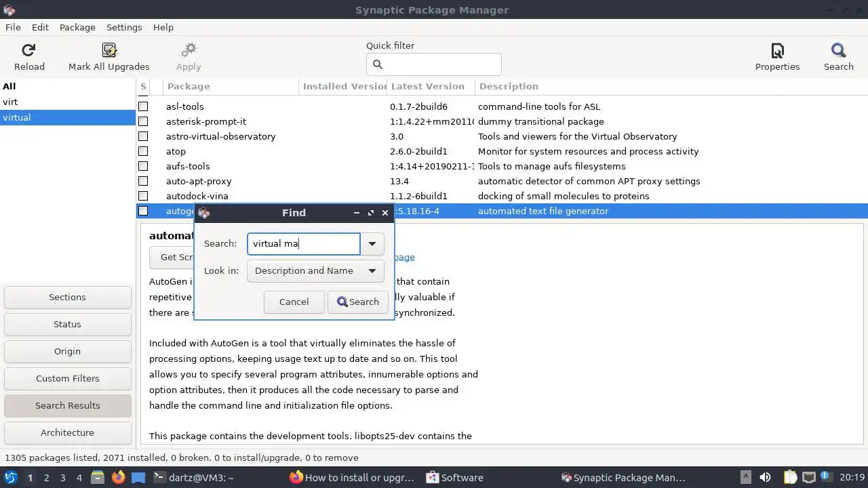
Task: Sort by the S status column header
Action: [143, 86]
